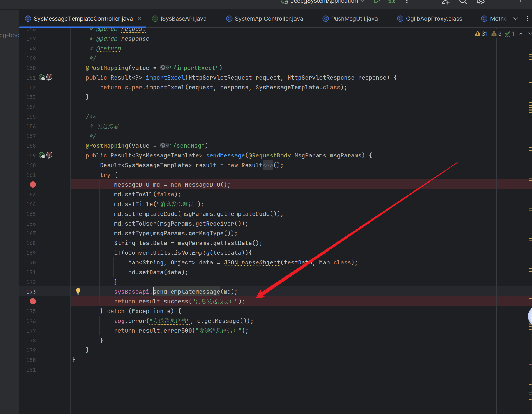The height and width of the screenshot is (414, 532).
Task: Toggle breakpoint on the MessageDTO md line
Action: point(33,185)
